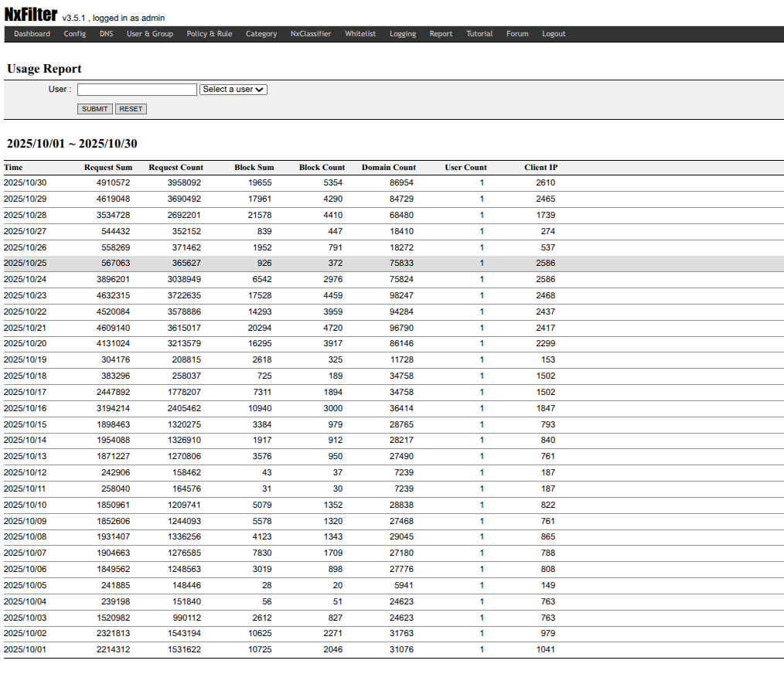Open the NxClassifier menu
Viewport: 784px width, 674px height.
click(311, 34)
